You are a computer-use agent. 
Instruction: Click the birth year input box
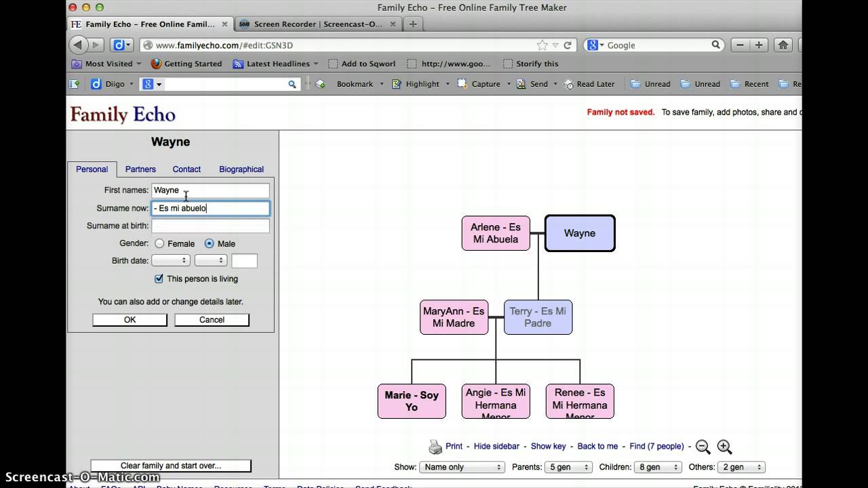pyautogui.click(x=244, y=260)
